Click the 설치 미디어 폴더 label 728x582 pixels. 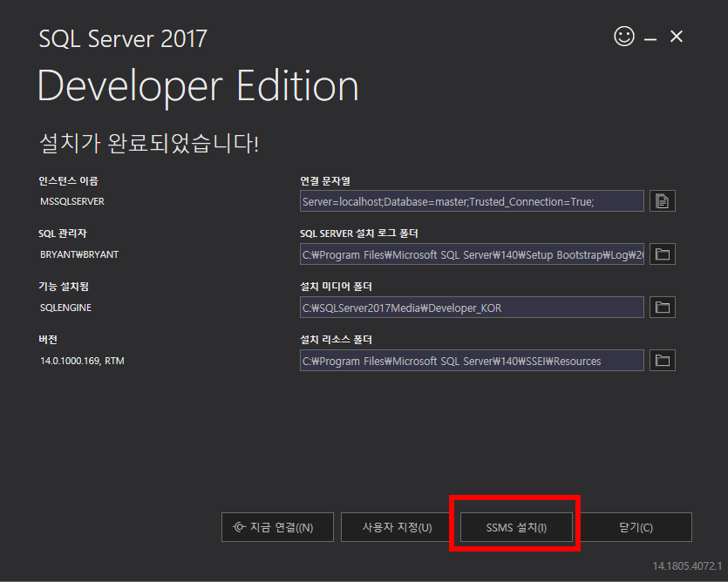[336, 287]
